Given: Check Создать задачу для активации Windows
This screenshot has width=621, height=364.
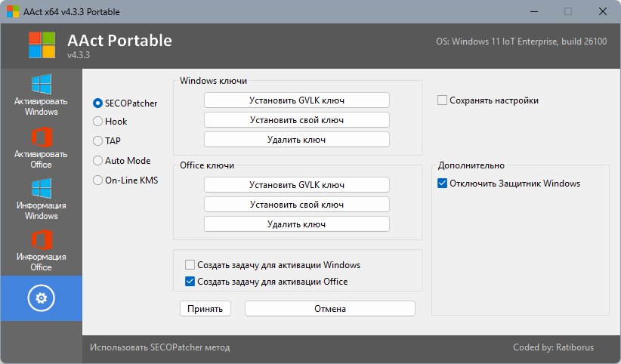Looking at the screenshot, I should tap(190, 265).
